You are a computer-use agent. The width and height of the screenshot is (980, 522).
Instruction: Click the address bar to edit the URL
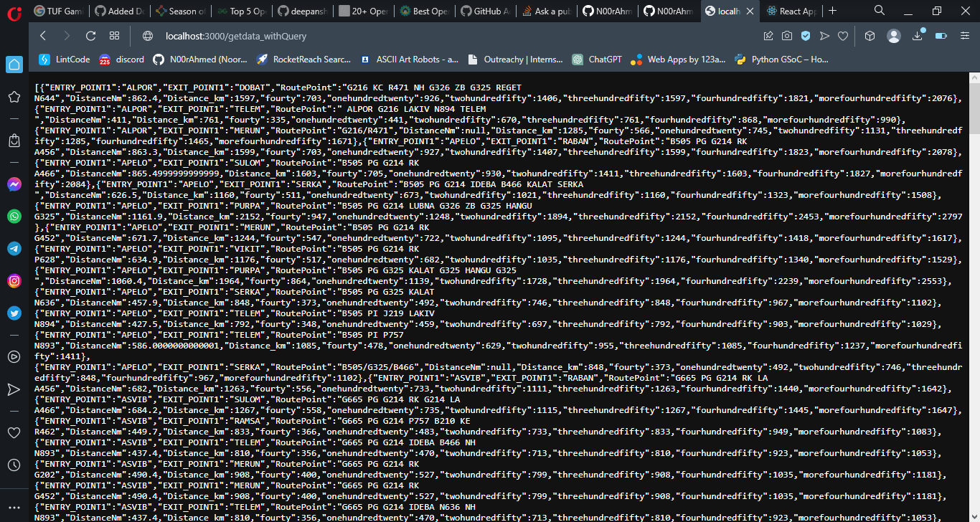pos(287,35)
